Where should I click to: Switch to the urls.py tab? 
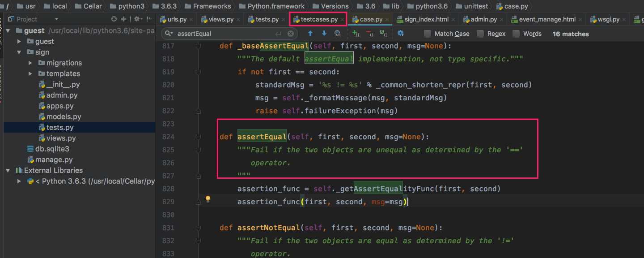click(176, 19)
